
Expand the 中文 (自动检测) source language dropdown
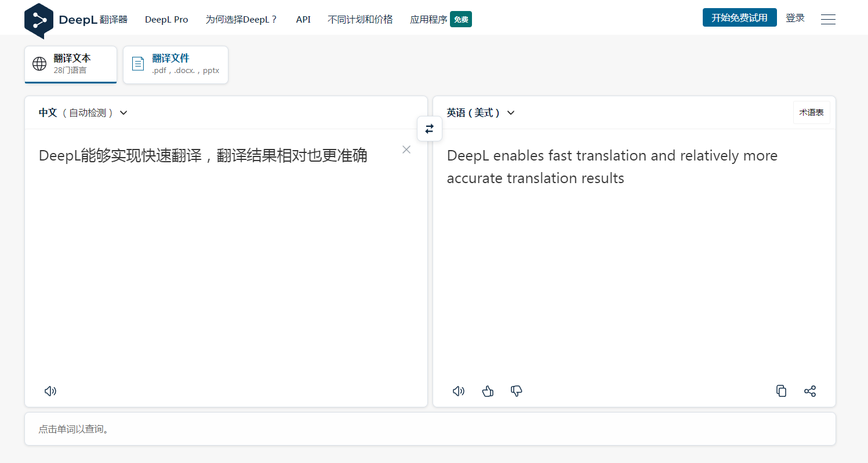pyautogui.click(x=83, y=112)
